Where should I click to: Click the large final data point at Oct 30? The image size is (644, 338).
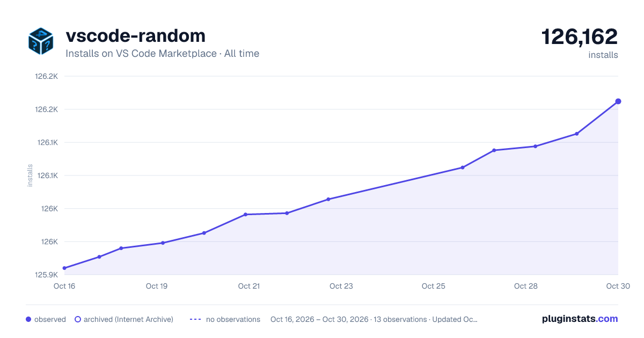[x=618, y=101]
